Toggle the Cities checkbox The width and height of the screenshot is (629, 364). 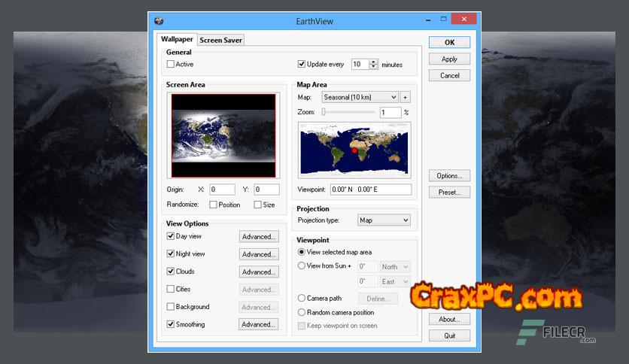pyautogui.click(x=171, y=290)
